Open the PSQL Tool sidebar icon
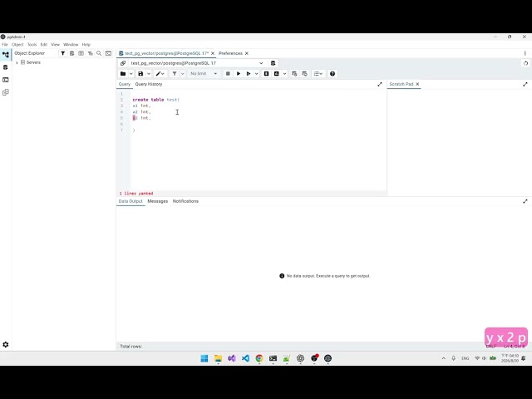Screen dimensions: 532x399 tap(6, 80)
